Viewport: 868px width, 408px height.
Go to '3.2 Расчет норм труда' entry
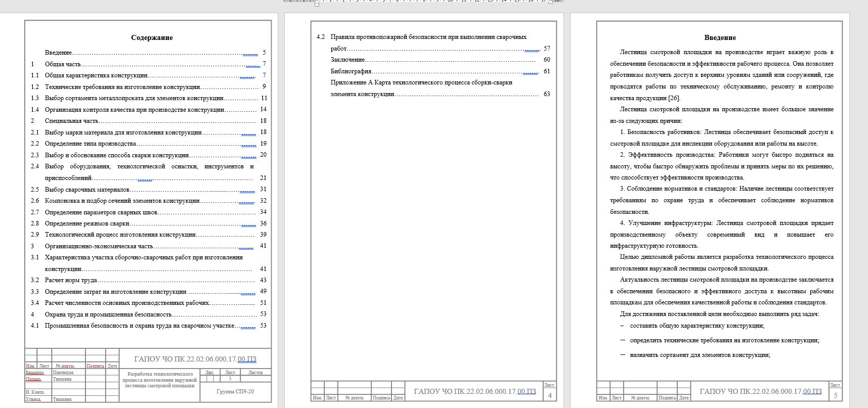(x=71, y=280)
